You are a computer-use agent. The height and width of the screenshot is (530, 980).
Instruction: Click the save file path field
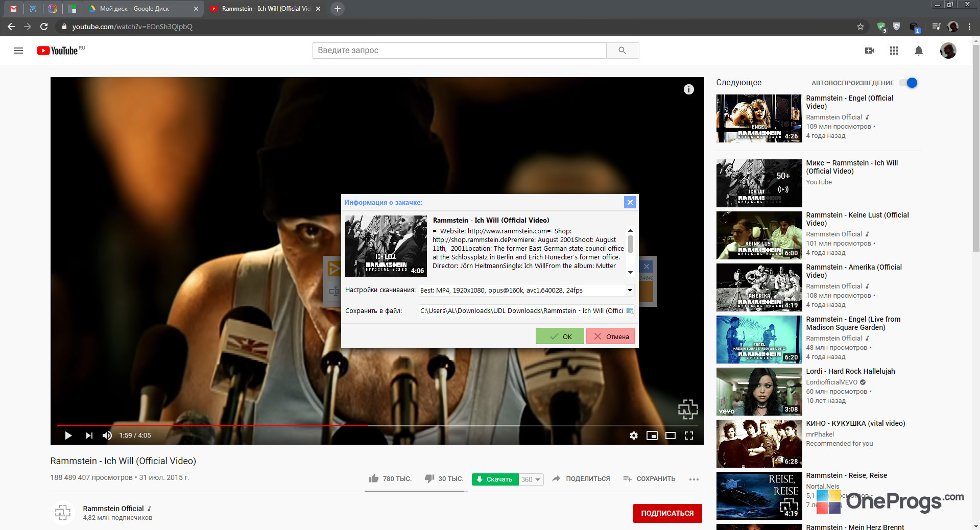(521, 310)
